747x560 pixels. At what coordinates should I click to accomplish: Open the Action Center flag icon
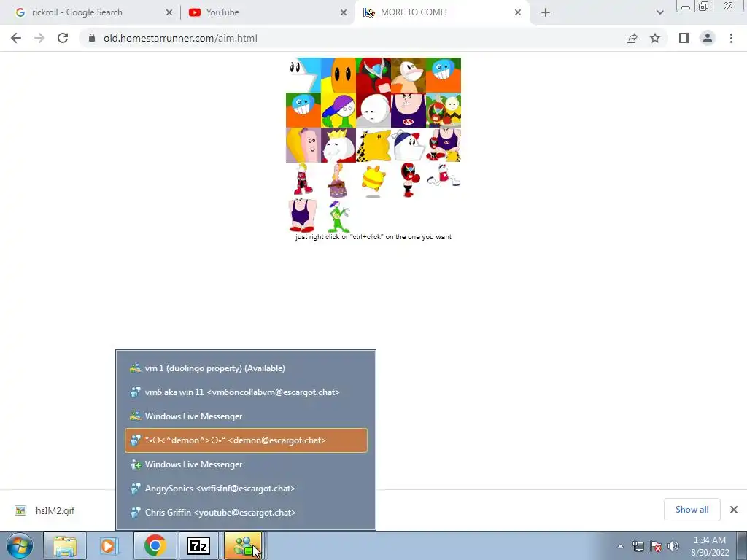(656, 547)
